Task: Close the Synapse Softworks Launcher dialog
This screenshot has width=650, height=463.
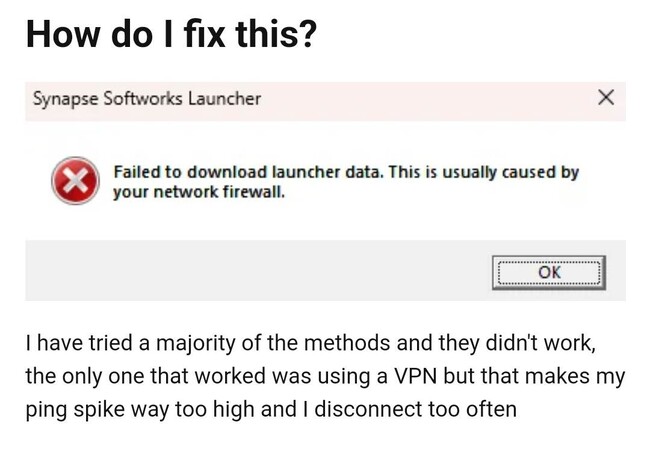Action: [606, 98]
